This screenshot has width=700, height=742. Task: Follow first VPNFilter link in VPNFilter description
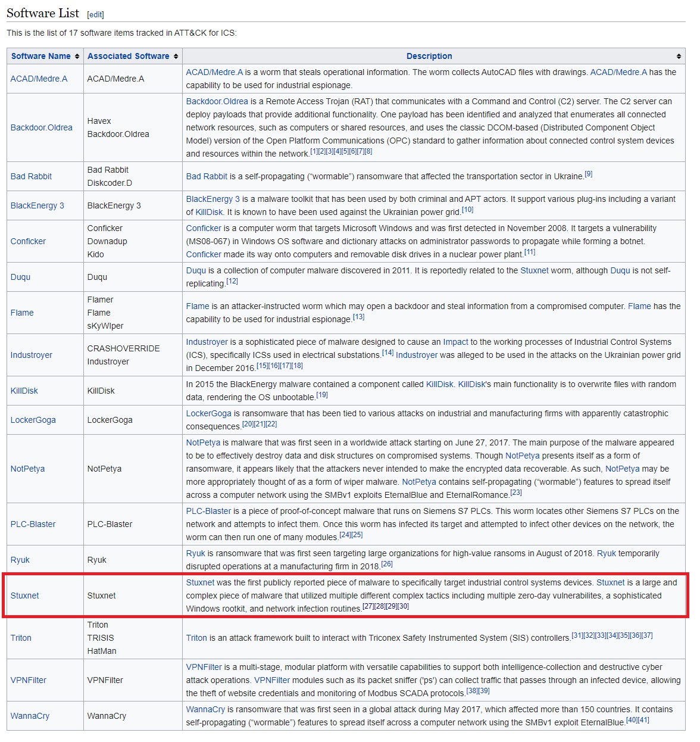coord(204,667)
